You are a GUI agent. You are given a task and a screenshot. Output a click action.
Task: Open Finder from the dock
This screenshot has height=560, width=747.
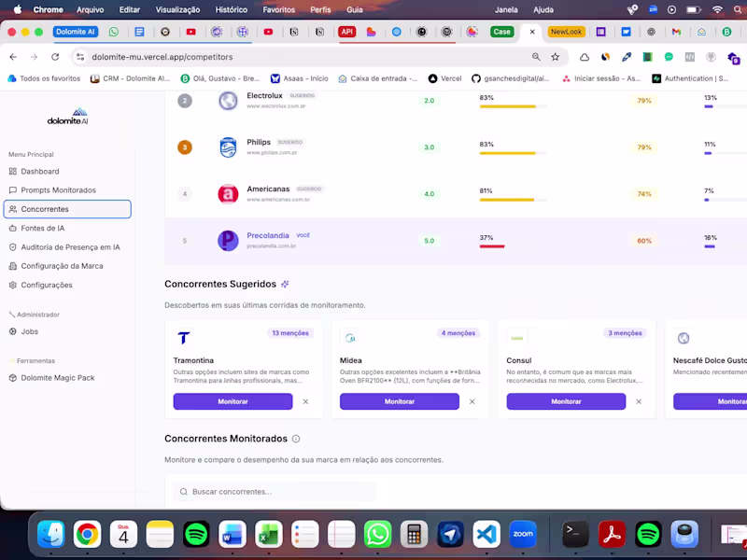51,534
